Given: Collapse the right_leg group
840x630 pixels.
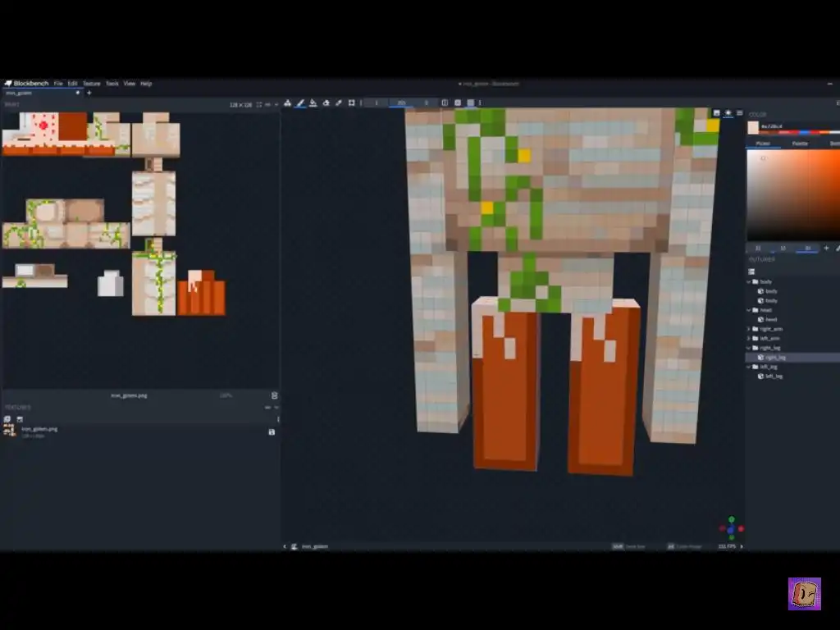Looking at the screenshot, I should click(x=749, y=348).
